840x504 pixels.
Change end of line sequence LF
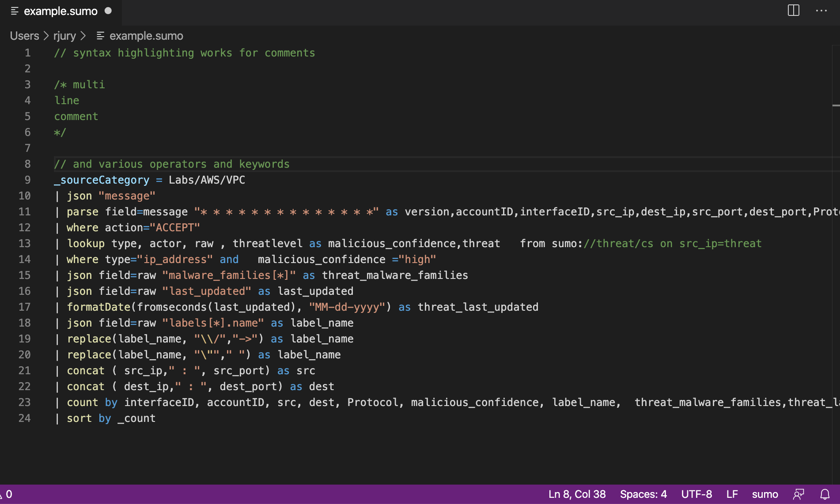732,494
